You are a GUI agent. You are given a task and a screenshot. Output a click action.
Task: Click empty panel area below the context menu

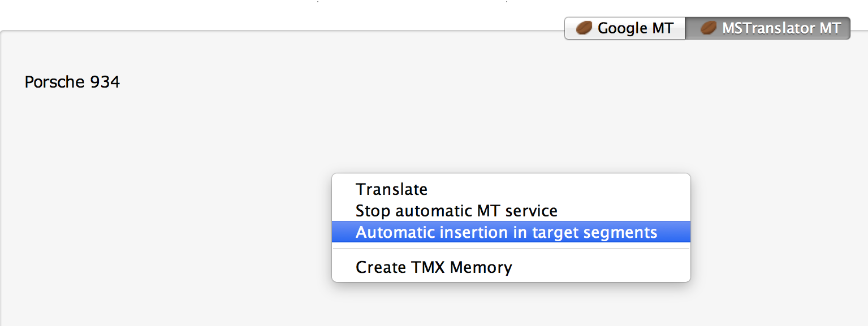point(511,305)
